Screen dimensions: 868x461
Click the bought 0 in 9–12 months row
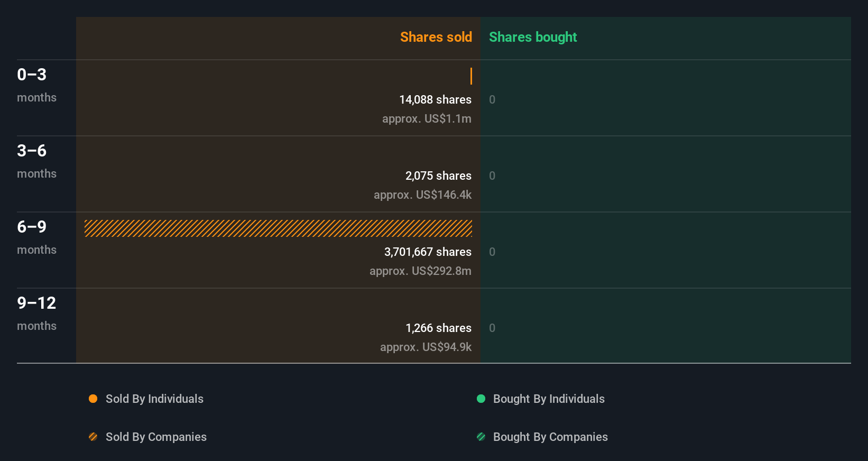point(492,328)
